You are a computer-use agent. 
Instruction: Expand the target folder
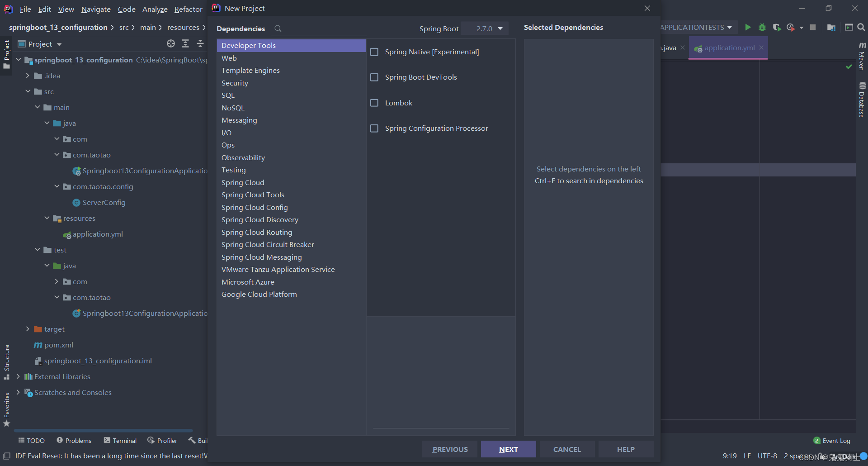pyautogui.click(x=28, y=329)
